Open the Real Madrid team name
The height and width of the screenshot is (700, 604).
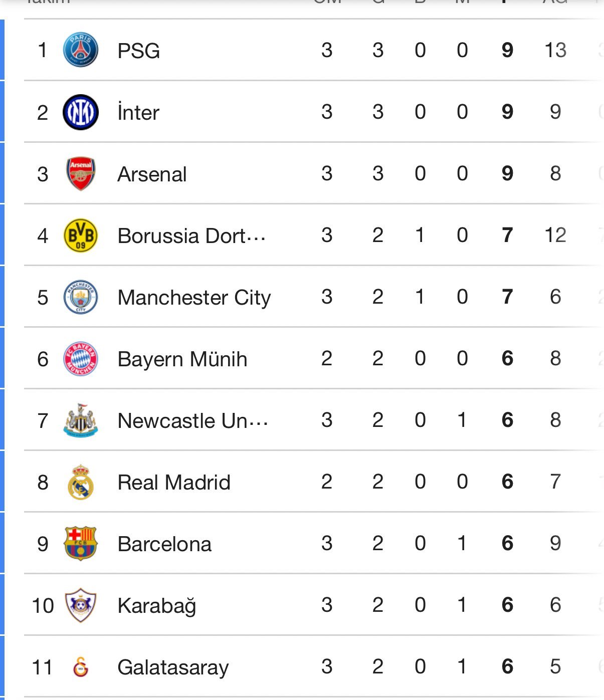coord(174,483)
